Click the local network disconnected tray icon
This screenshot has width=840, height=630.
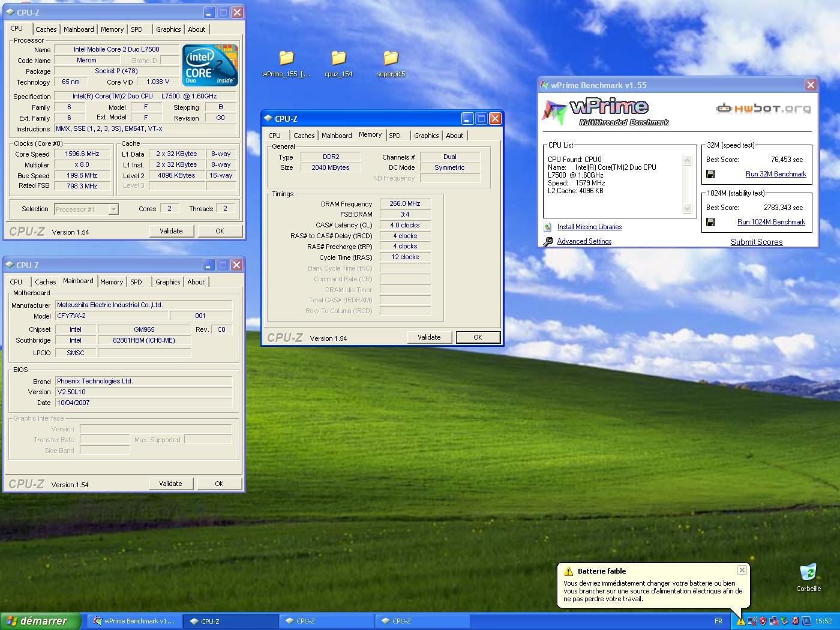pyautogui.click(x=774, y=622)
